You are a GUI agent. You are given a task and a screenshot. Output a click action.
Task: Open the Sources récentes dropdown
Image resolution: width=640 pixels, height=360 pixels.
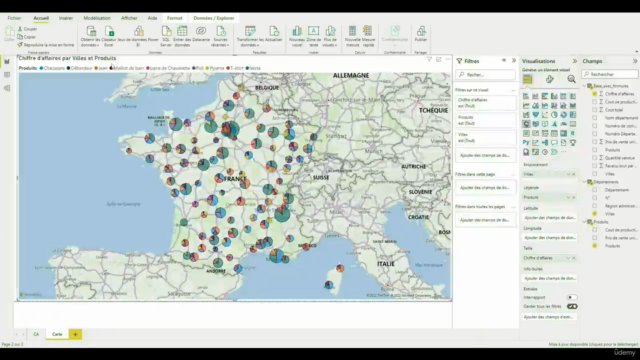[x=220, y=36]
